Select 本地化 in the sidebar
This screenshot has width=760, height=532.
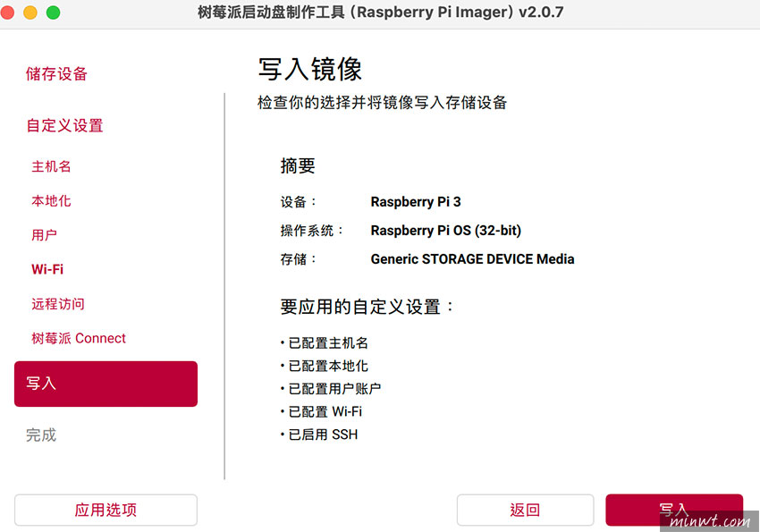pyautogui.click(x=51, y=201)
